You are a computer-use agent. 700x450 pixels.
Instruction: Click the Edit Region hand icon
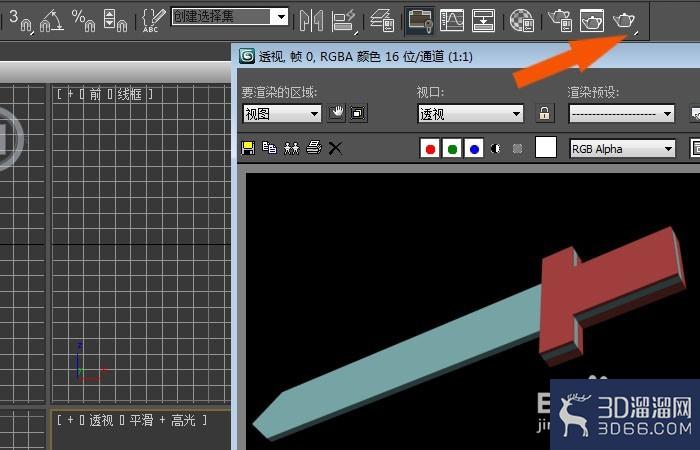click(337, 113)
